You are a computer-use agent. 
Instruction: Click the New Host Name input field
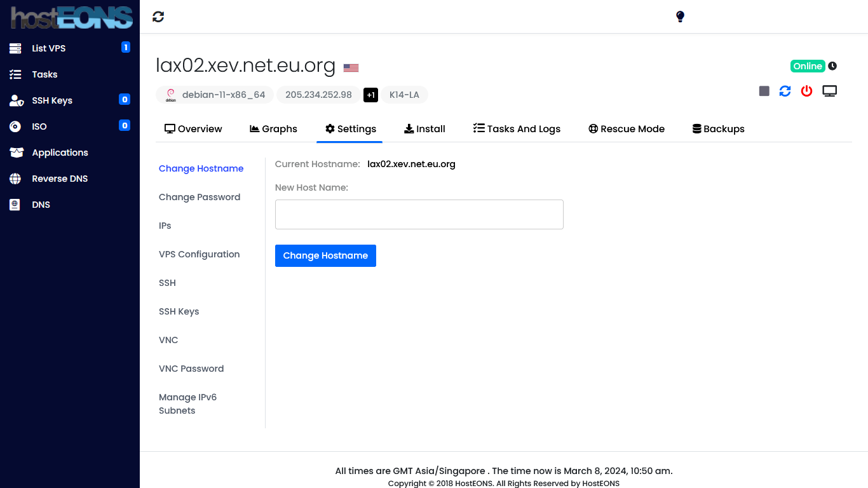point(419,214)
